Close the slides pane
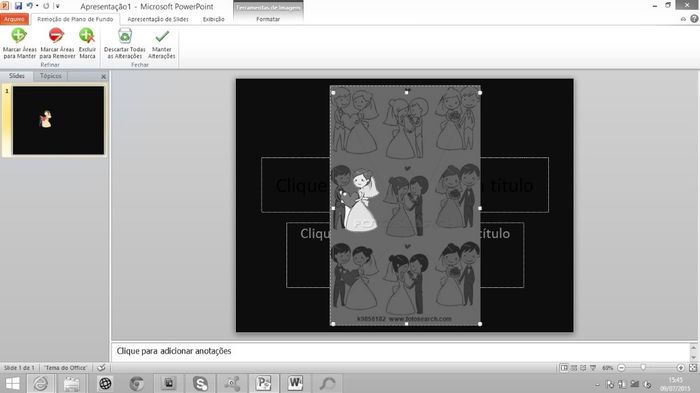Screen dimensions: 700x393 pyautogui.click(x=104, y=77)
